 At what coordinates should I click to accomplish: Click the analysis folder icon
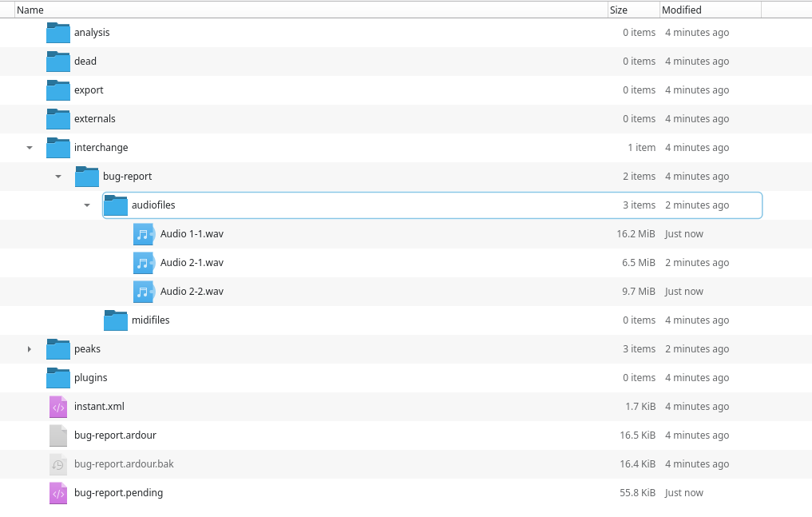[58, 33]
